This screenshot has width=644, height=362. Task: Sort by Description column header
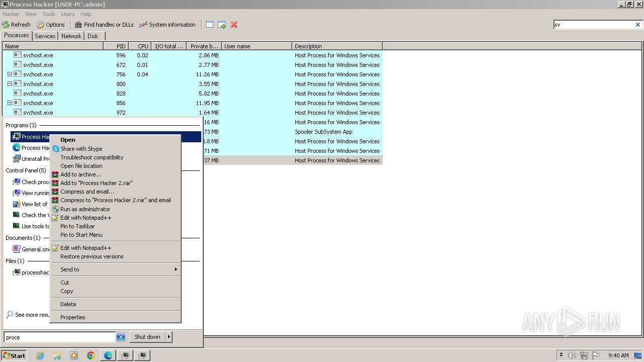pyautogui.click(x=337, y=46)
